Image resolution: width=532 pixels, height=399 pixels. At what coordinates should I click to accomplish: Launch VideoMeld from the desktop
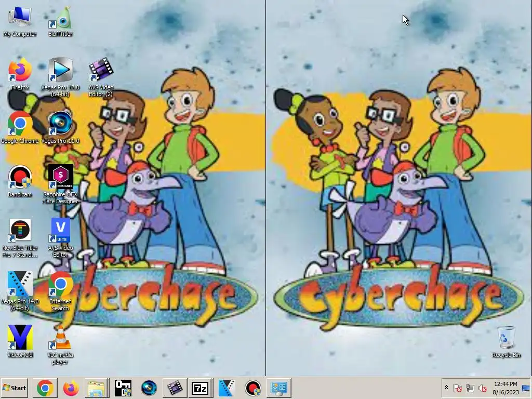(20, 341)
